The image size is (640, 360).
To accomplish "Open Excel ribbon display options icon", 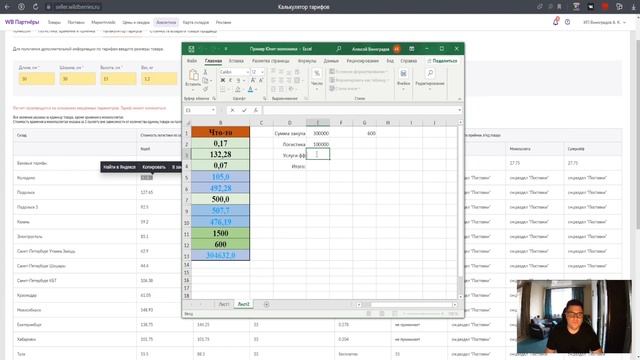I will click(x=411, y=49).
